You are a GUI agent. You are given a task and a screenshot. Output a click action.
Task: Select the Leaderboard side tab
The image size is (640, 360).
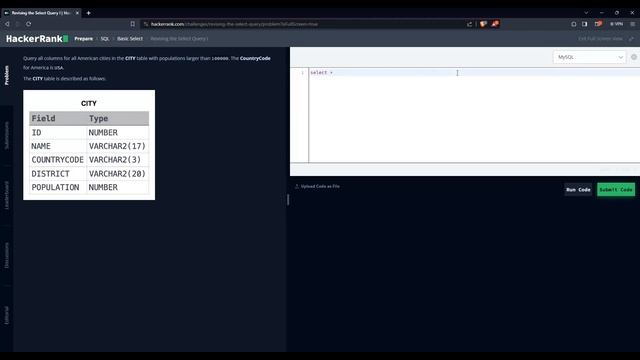(7, 195)
